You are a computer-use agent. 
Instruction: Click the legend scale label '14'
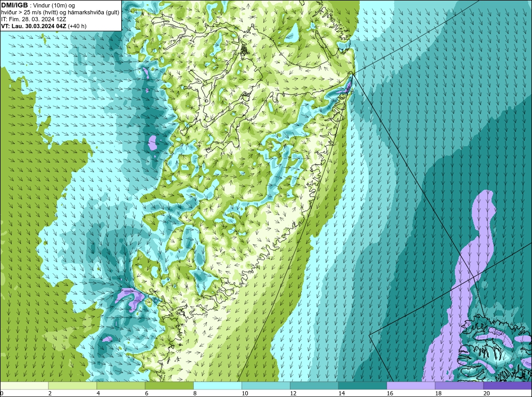[342, 393]
